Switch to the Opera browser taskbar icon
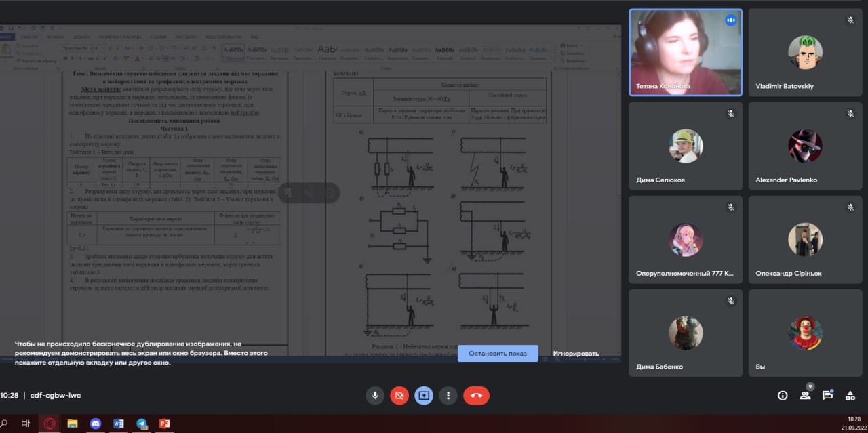This screenshot has height=433, width=868. coord(49,424)
